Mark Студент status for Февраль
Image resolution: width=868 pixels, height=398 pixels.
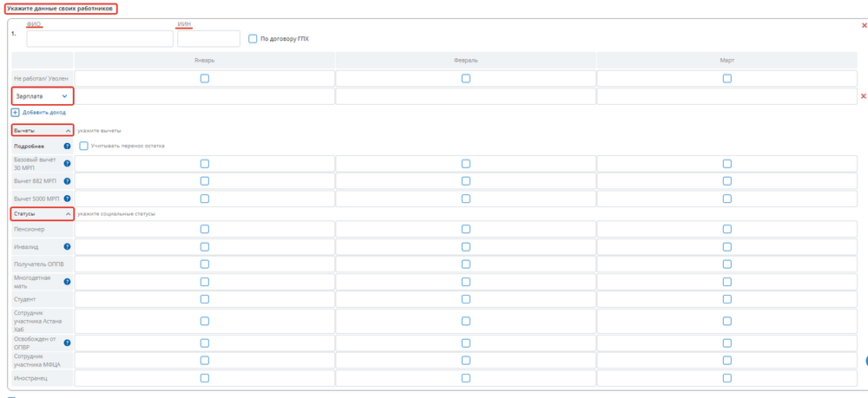[466, 299]
